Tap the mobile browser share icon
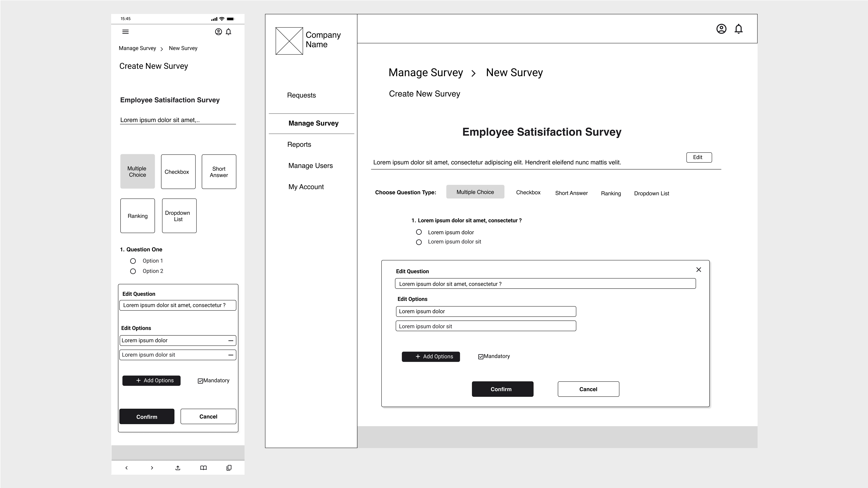This screenshot has width=868, height=488. click(178, 468)
